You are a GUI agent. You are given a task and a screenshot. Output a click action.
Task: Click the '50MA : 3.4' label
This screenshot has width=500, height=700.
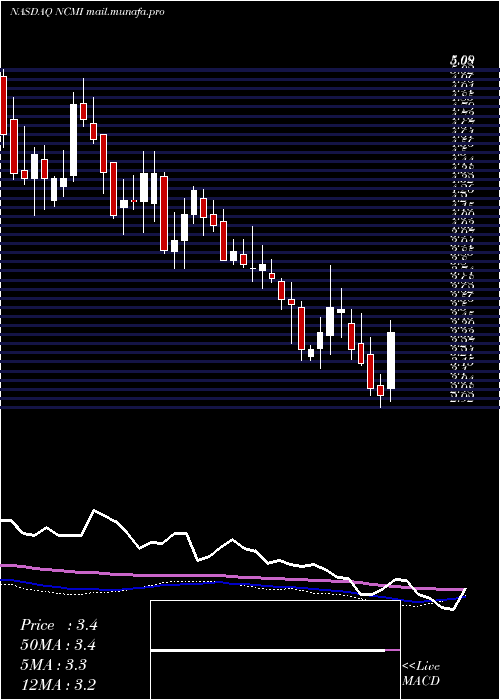coord(58,645)
